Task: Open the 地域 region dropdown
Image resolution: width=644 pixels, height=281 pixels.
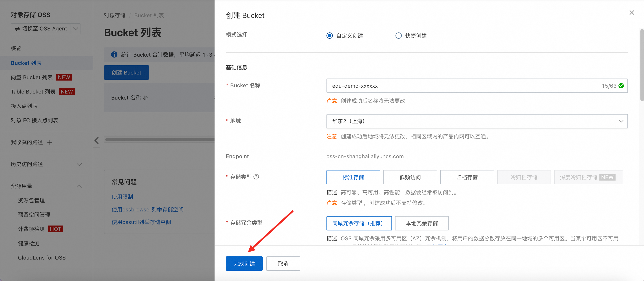Action: point(477,121)
